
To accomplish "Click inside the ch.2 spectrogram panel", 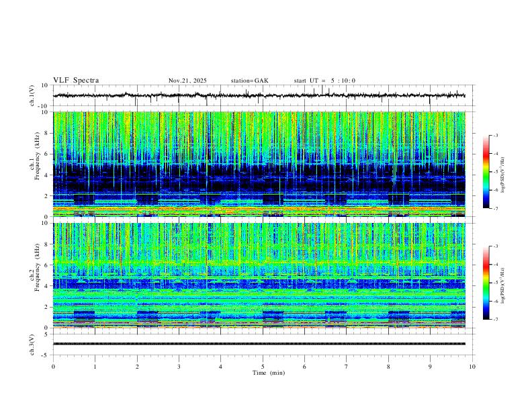I will [x=259, y=275].
